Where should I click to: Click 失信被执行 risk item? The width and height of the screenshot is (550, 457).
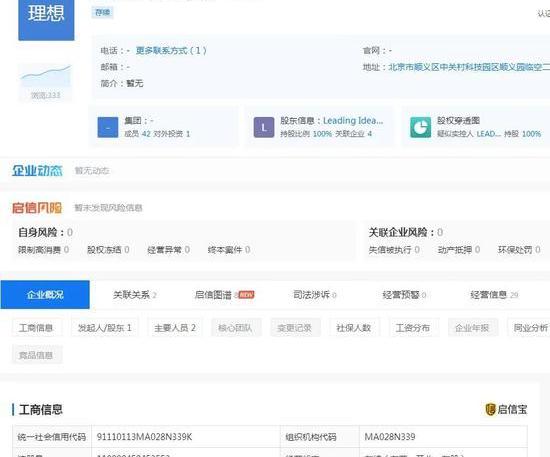click(x=394, y=250)
